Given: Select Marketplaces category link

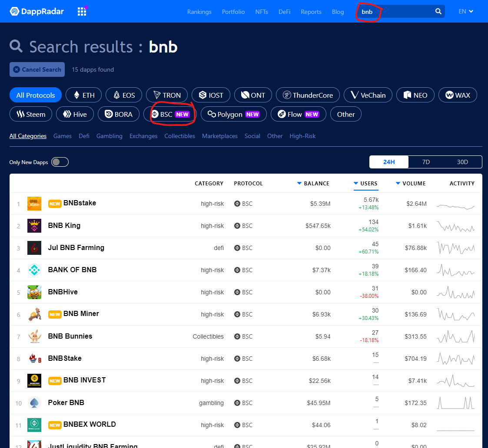Looking at the screenshot, I should click(x=220, y=136).
